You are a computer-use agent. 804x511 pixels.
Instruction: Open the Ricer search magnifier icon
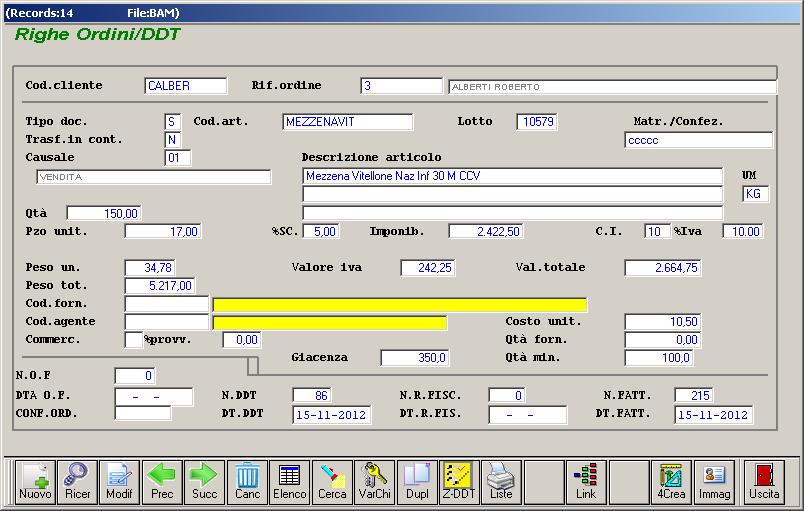[77, 482]
